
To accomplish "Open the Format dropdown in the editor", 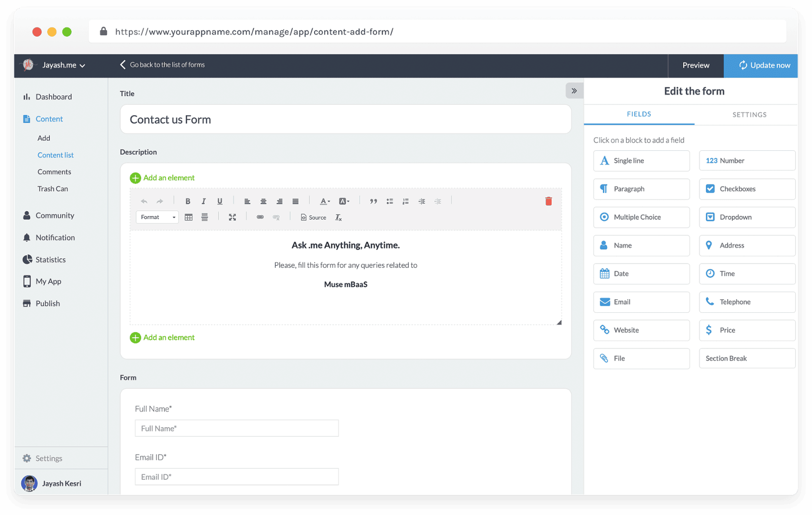I will tap(157, 217).
